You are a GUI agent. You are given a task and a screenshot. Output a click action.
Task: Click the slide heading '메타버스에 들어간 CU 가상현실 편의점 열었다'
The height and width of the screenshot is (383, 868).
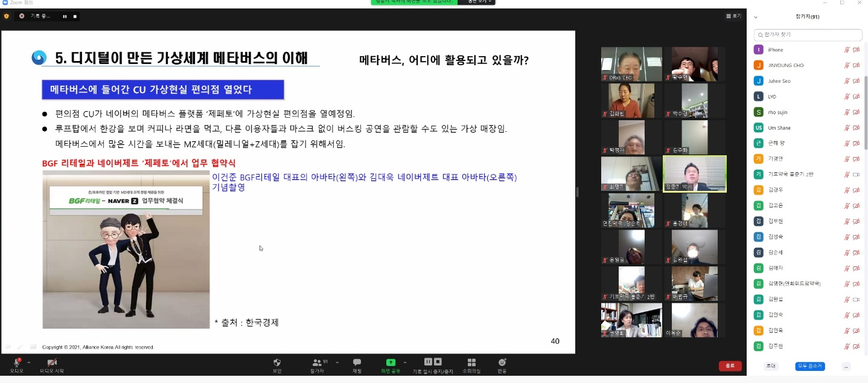tap(163, 90)
